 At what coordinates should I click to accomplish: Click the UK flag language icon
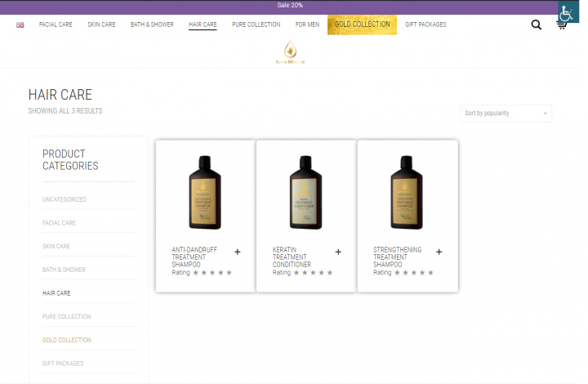[20, 25]
